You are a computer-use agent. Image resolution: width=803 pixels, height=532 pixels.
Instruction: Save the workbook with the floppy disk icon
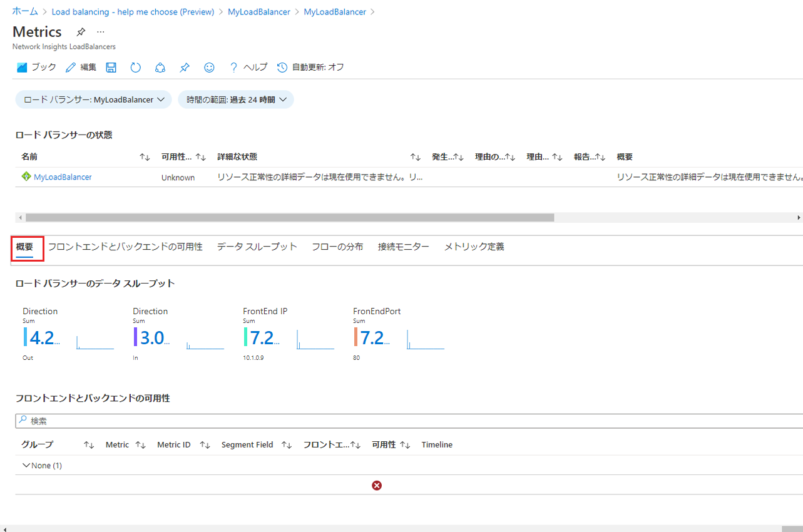[111, 68]
